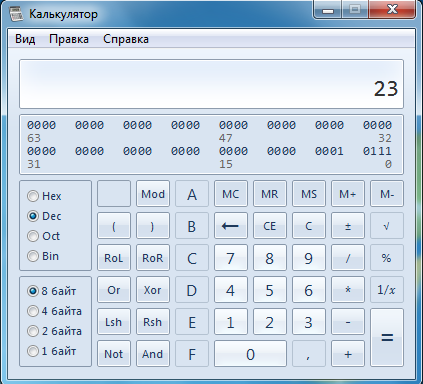Click the hex digit A button

pos(192,194)
